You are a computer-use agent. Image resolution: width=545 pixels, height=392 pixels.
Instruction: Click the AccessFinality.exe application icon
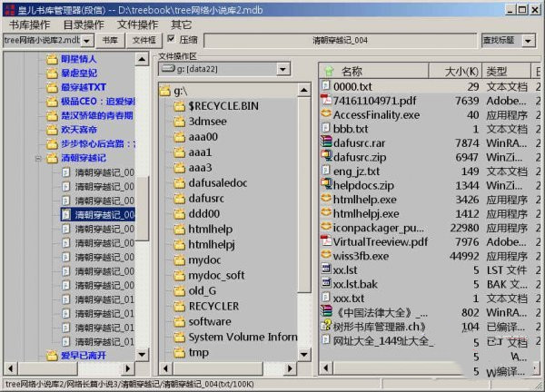tap(326, 114)
